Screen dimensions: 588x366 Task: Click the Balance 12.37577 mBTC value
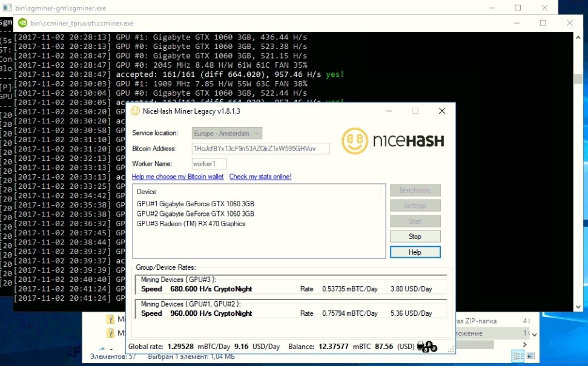[334, 347]
